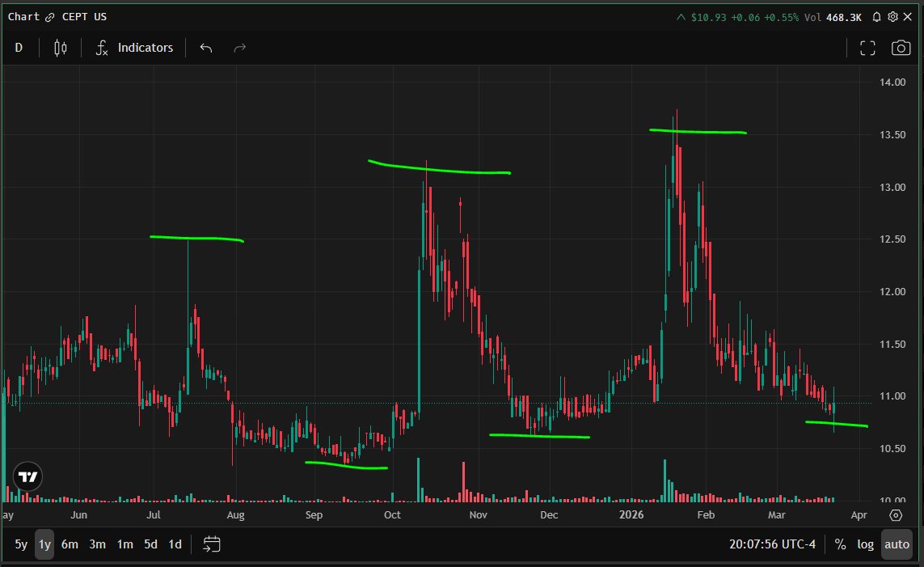This screenshot has height=567, width=924.
Task: Toggle log scale mode
Action: coord(865,544)
